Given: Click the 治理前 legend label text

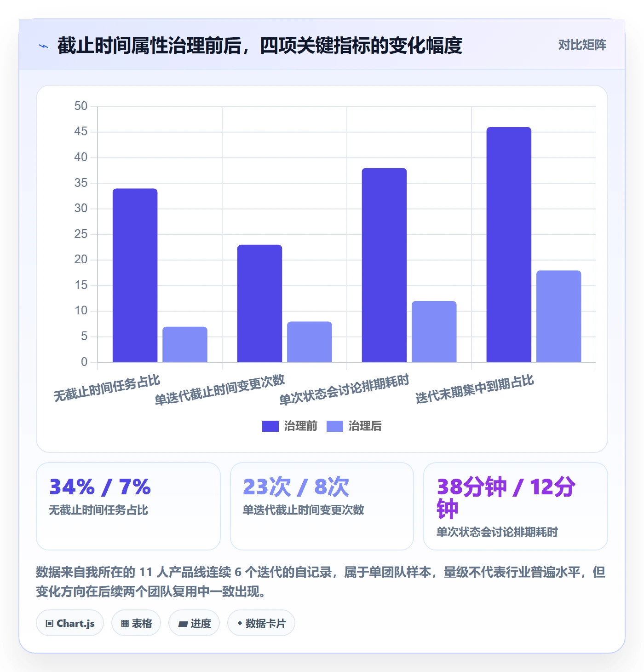Looking at the screenshot, I should [x=300, y=426].
